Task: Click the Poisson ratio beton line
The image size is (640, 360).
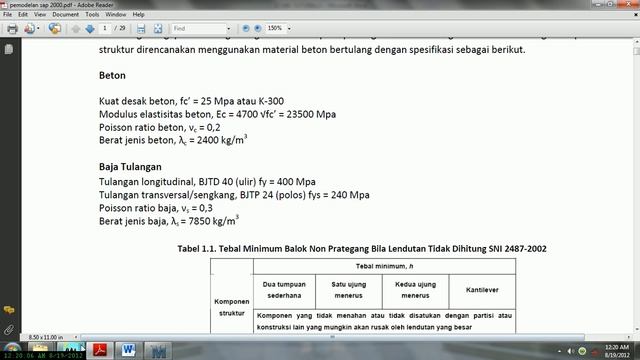Action: coord(160,127)
